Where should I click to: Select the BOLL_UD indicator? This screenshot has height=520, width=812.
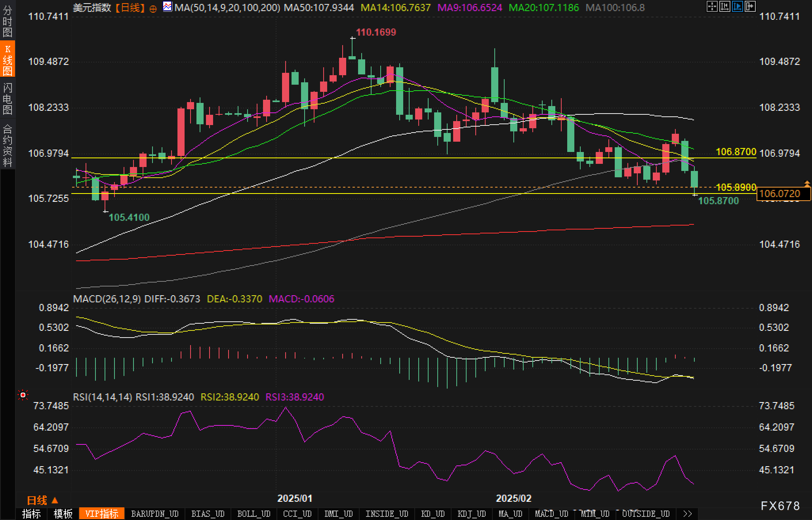coord(254,514)
